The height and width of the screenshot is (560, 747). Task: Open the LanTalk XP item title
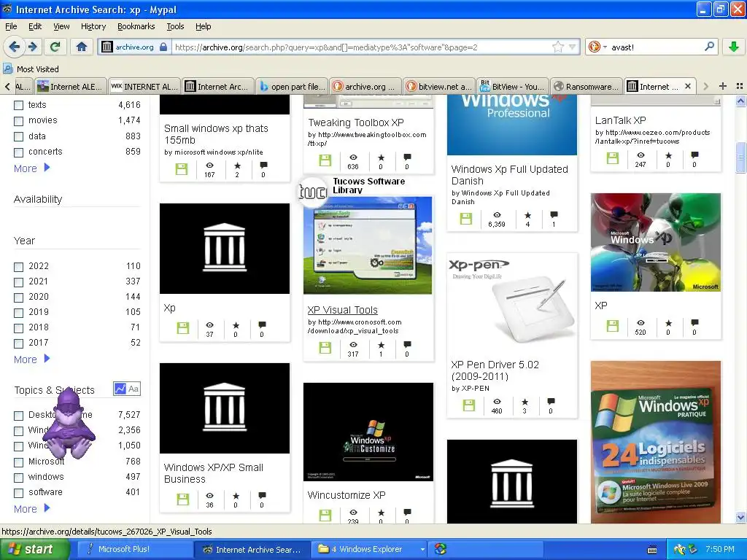pos(620,120)
